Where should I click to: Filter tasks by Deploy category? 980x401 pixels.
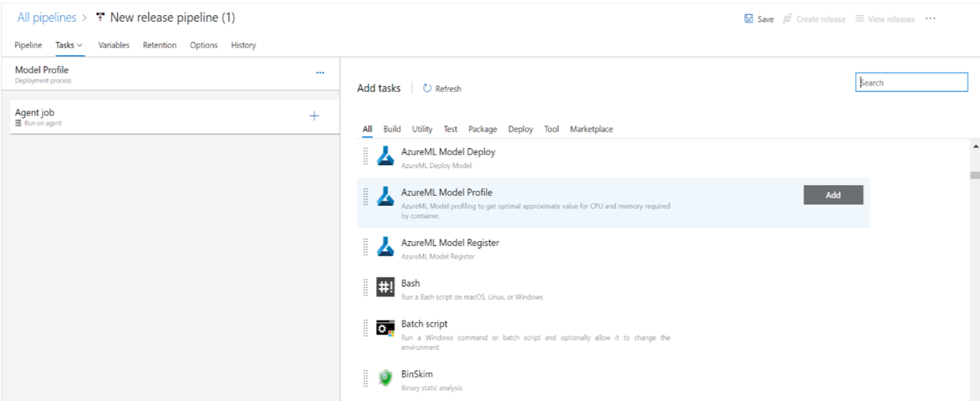click(521, 129)
